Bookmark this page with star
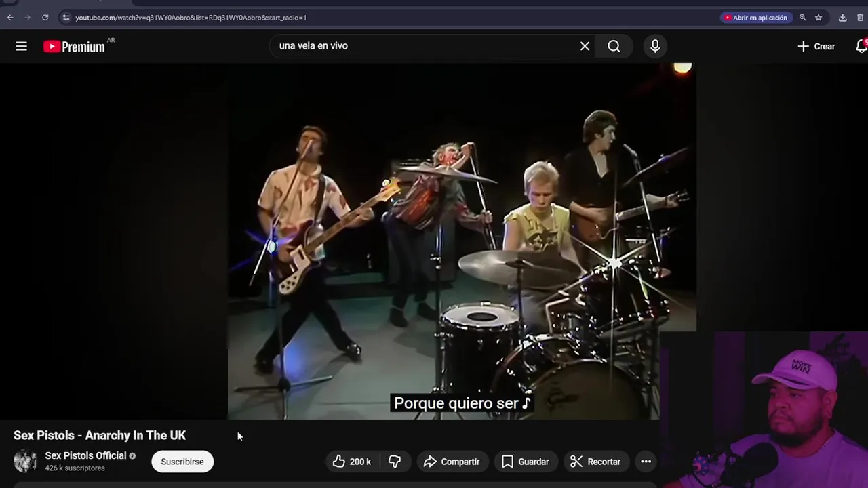The height and width of the screenshot is (488, 868). 818,18
